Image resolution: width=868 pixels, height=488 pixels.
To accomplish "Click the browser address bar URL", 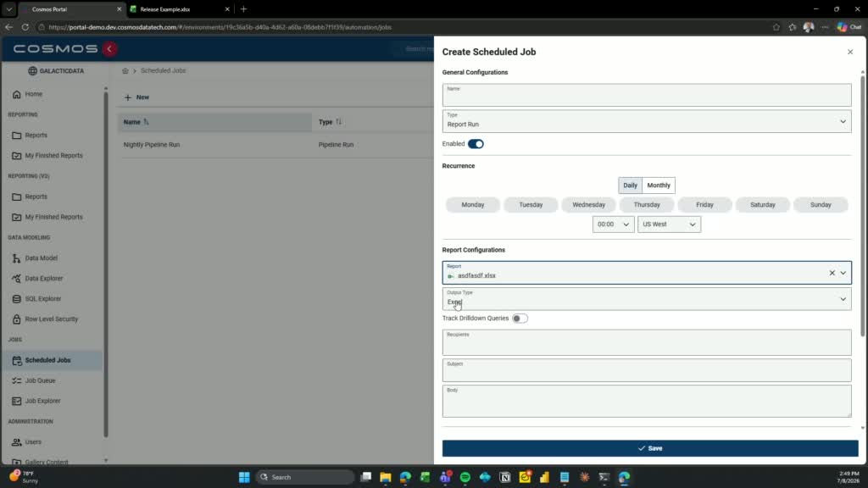I will 220,27.
